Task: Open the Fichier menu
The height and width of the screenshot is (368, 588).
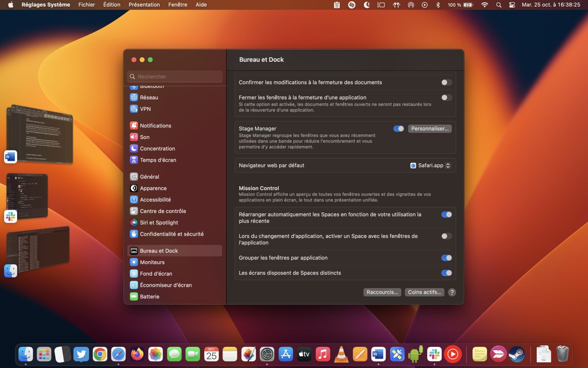Action: 87,5
